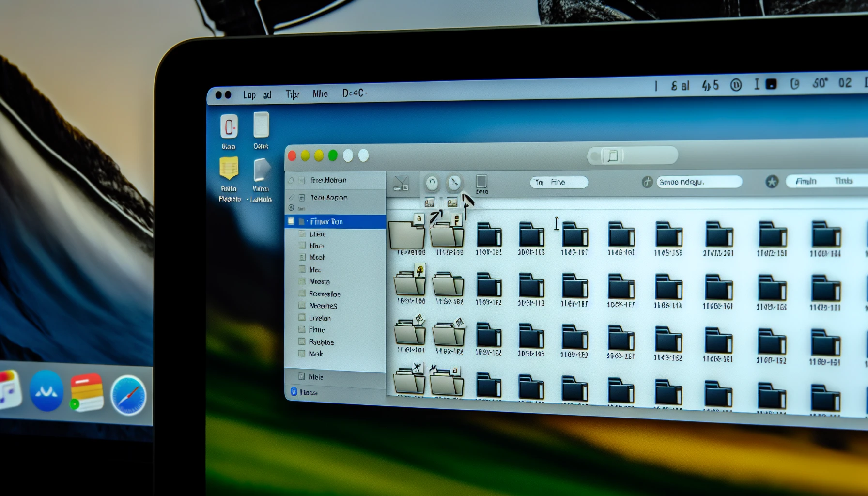Open the triangle dropdown icon at toolbar start
The image size is (868, 496).
click(x=401, y=183)
